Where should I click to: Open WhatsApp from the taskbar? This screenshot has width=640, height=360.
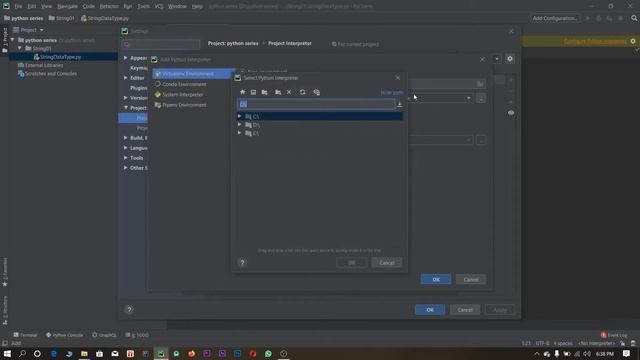coord(268,353)
